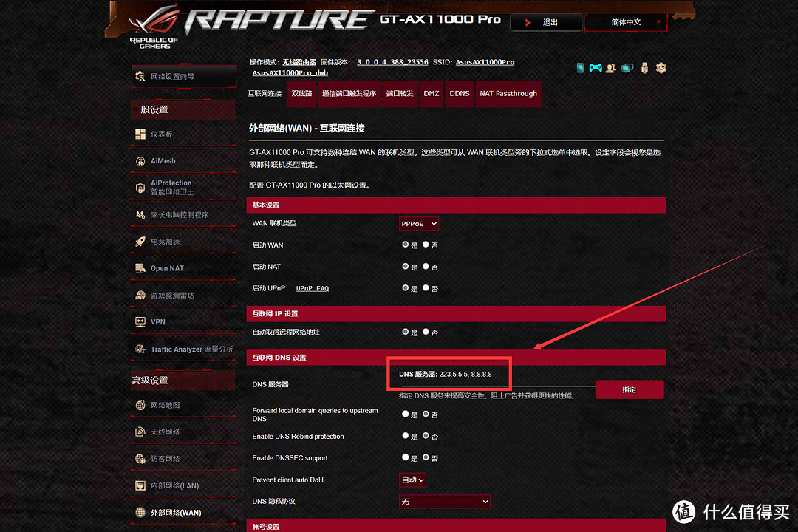Select 否 for 启动 NAT
Image resolution: width=798 pixels, height=532 pixels.
[x=426, y=266]
